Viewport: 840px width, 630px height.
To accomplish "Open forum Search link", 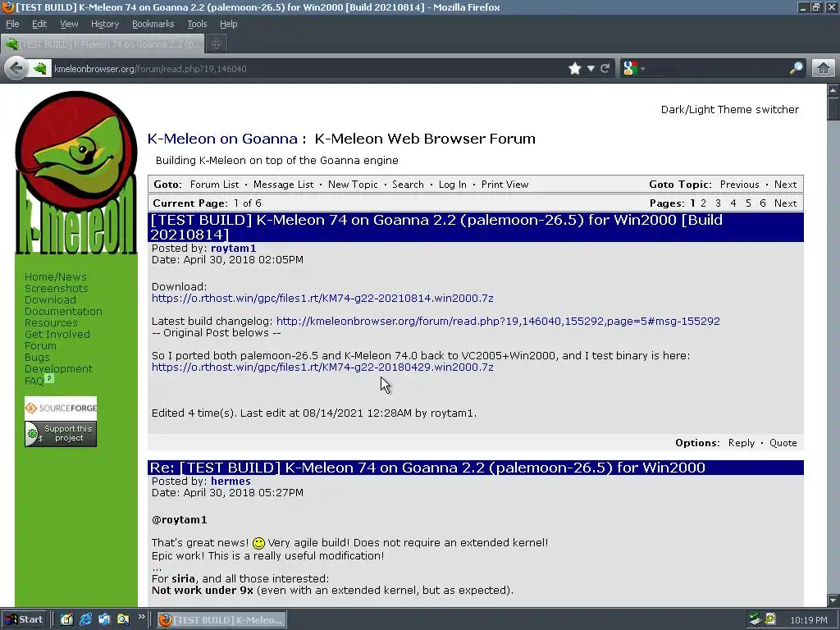I will (408, 185).
